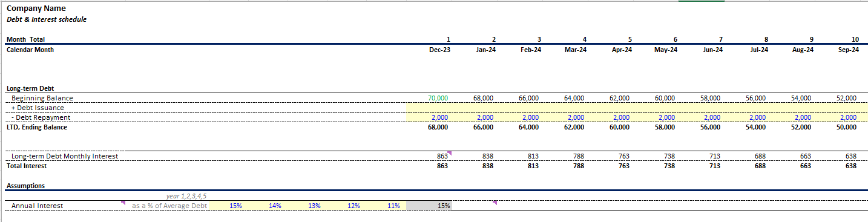Select the Jan-24 debt repayment 2,000 cell
The image size is (868, 222).
tap(475, 117)
